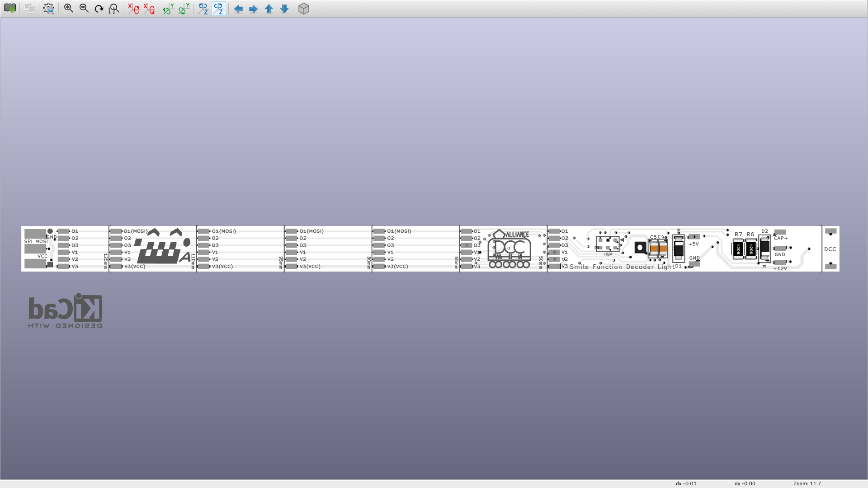Viewport: 868px width, 488px height.
Task: Click highlighted rotate Z counterclockwise button
Action: pos(218,9)
